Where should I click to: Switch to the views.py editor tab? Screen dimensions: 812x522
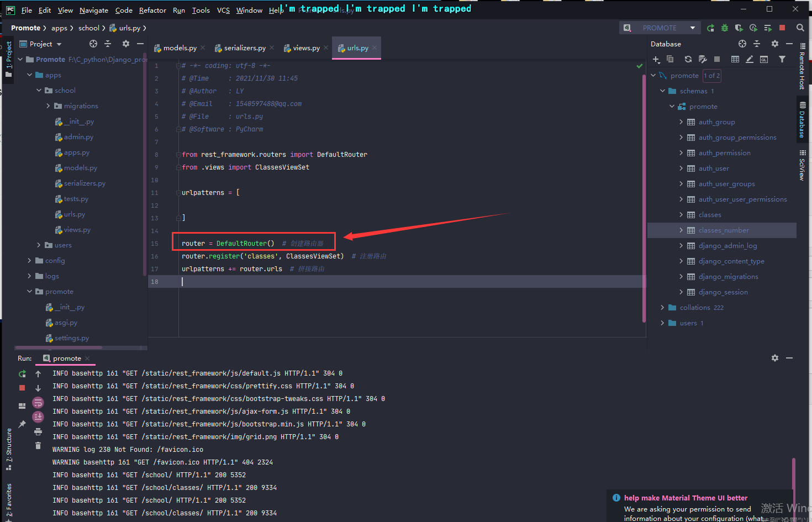(307, 48)
